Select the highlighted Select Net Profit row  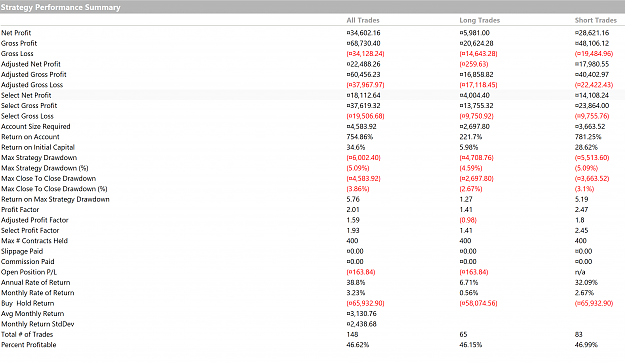(x=312, y=95)
